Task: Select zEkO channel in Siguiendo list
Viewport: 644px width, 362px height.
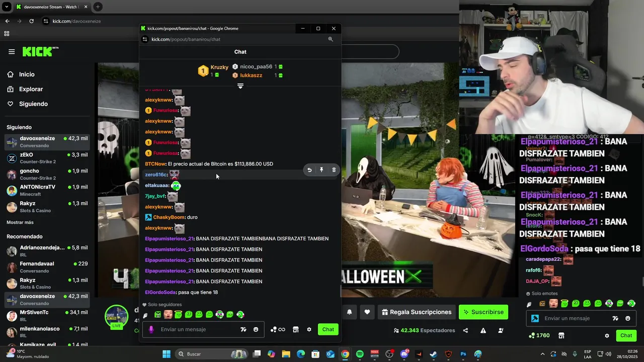Action: click(47, 158)
